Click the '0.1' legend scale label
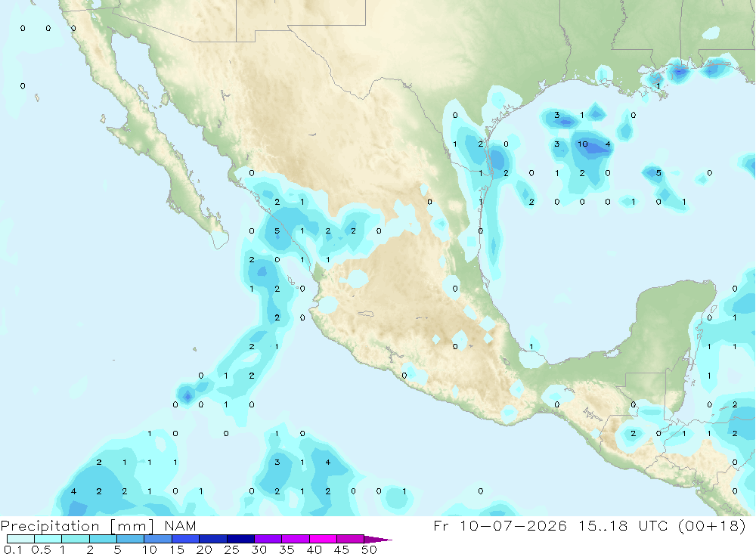 pyautogui.click(x=13, y=549)
